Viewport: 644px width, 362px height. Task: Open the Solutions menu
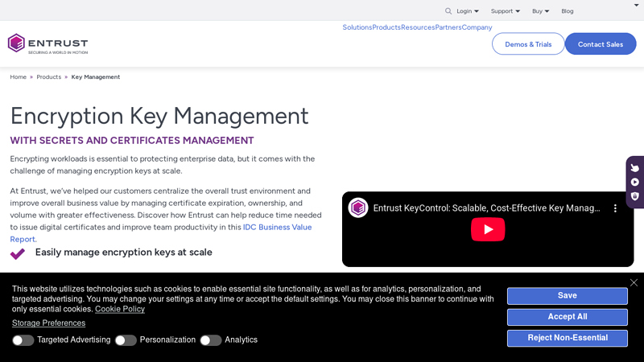point(357,27)
